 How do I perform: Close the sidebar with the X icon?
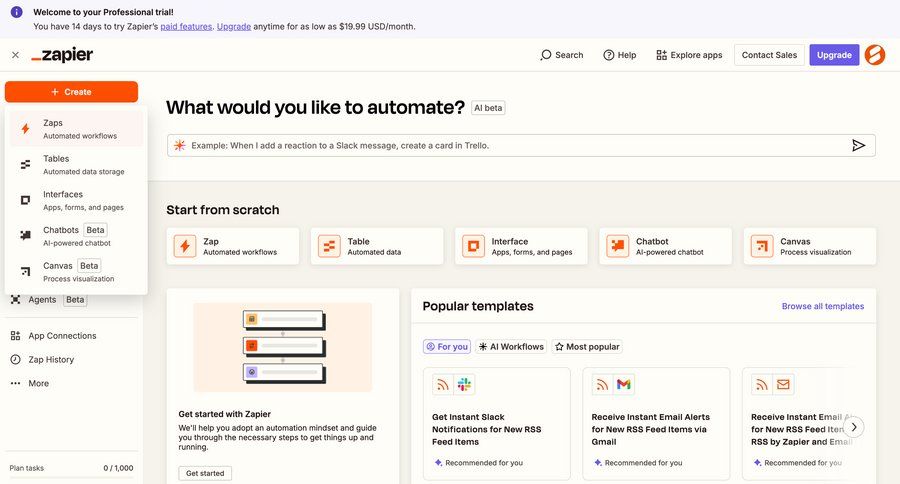tap(15, 55)
